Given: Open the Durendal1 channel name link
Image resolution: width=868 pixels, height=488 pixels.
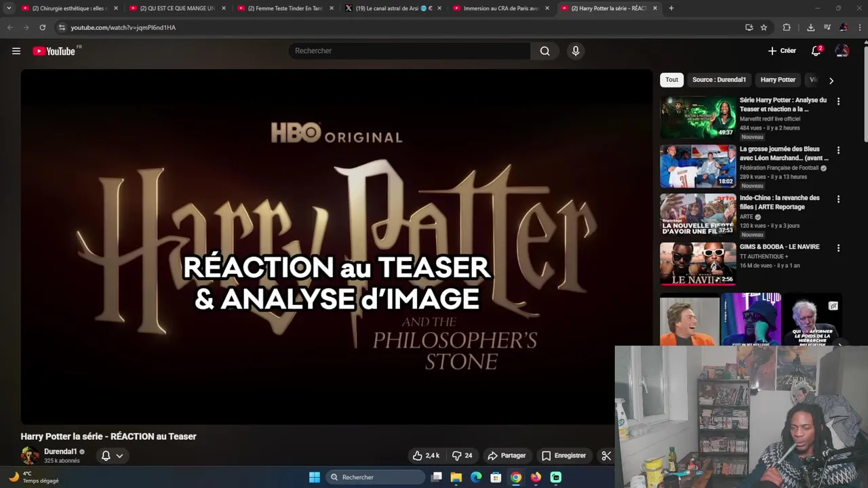Looking at the screenshot, I should (60, 451).
